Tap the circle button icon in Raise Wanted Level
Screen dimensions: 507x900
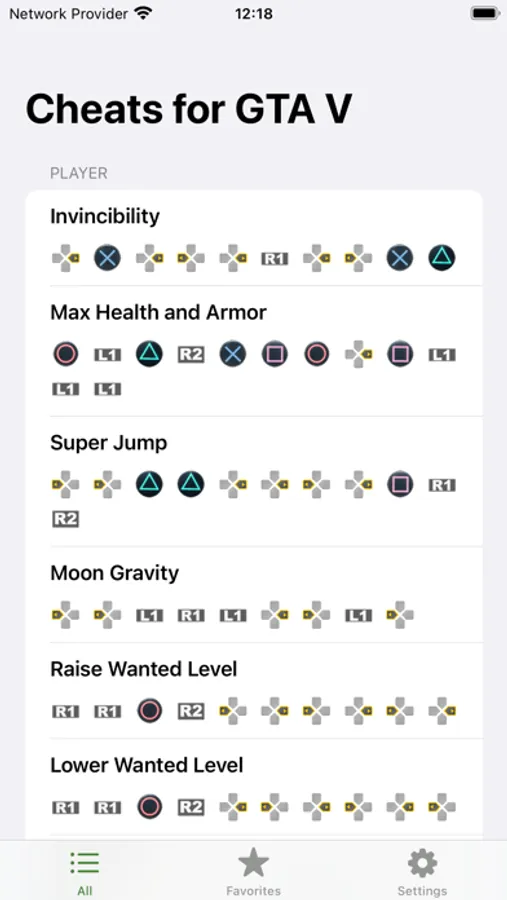coord(149,711)
